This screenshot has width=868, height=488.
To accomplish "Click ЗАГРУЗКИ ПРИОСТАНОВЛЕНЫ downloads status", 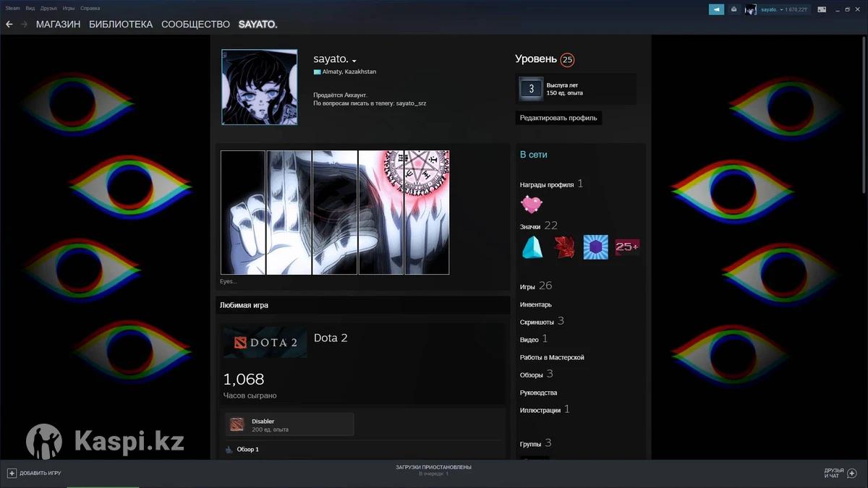I will [433, 467].
